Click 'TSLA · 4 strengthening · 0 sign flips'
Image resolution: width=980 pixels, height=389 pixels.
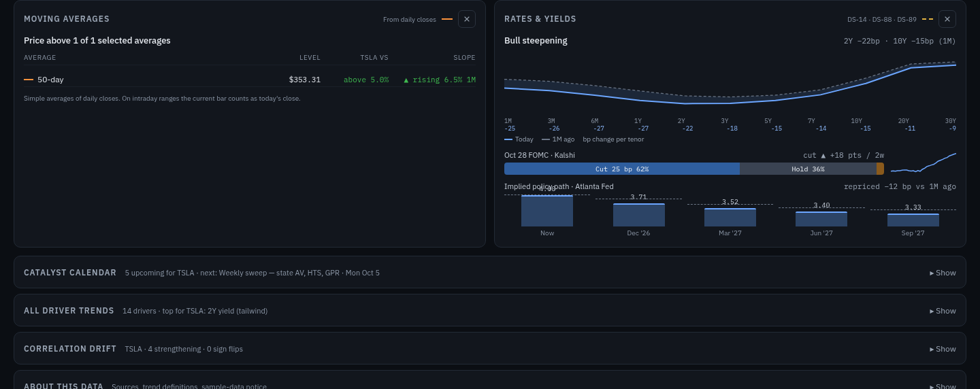pyautogui.click(x=184, y=349)
